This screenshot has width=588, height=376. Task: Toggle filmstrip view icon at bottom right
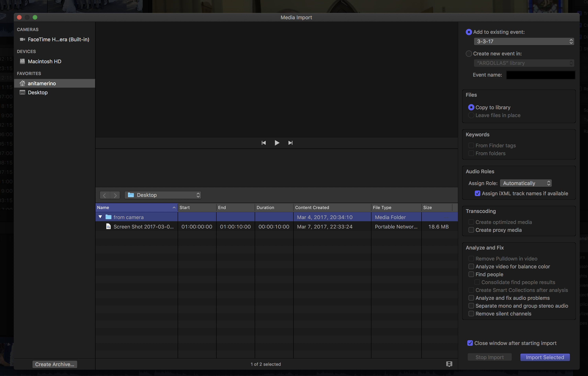pos(449,364)
